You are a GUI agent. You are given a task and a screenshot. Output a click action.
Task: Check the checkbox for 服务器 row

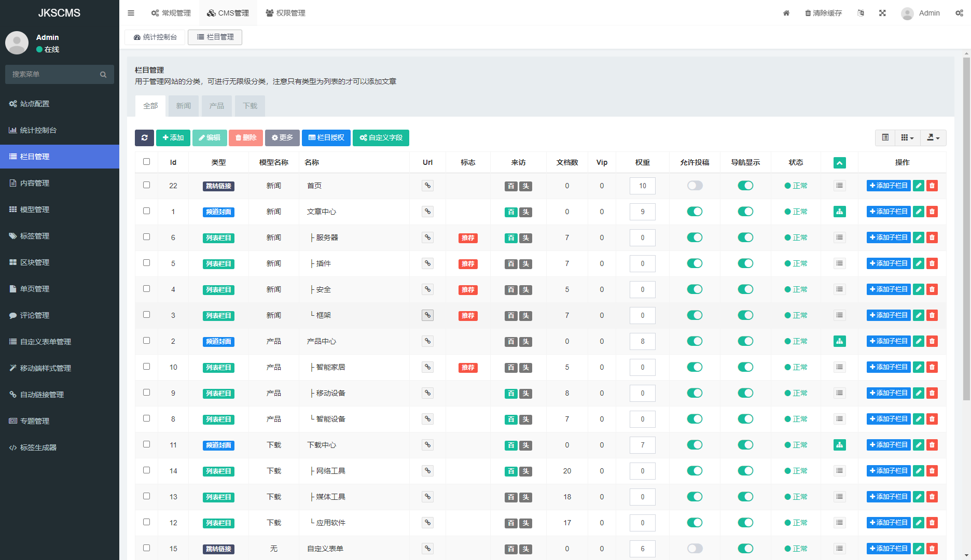tap(146, 237)
